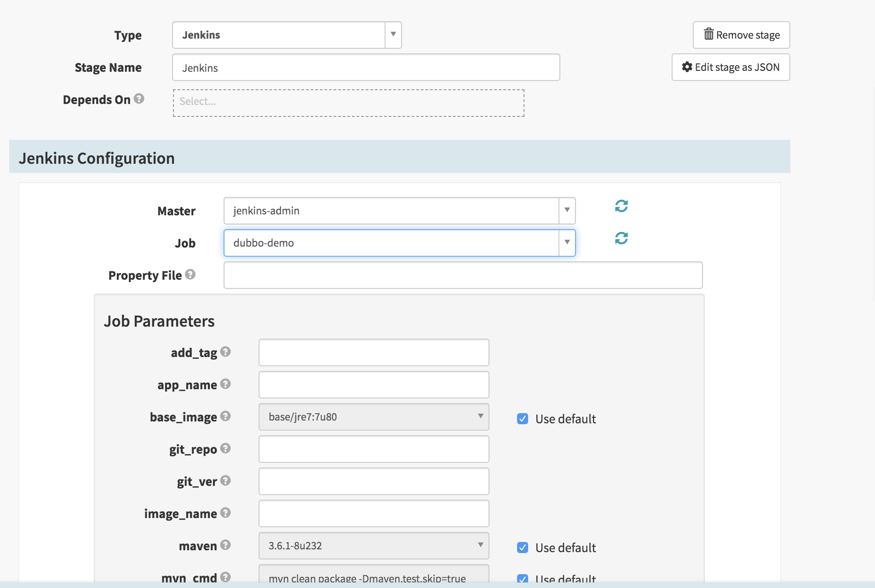Show help for image_name parameter

coord(225,513)
